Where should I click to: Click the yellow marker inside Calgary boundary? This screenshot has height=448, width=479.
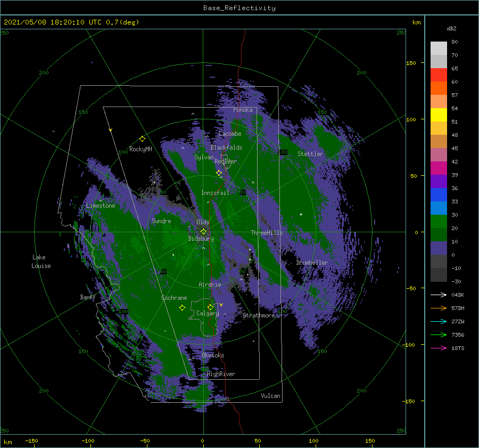coord(210,307)
